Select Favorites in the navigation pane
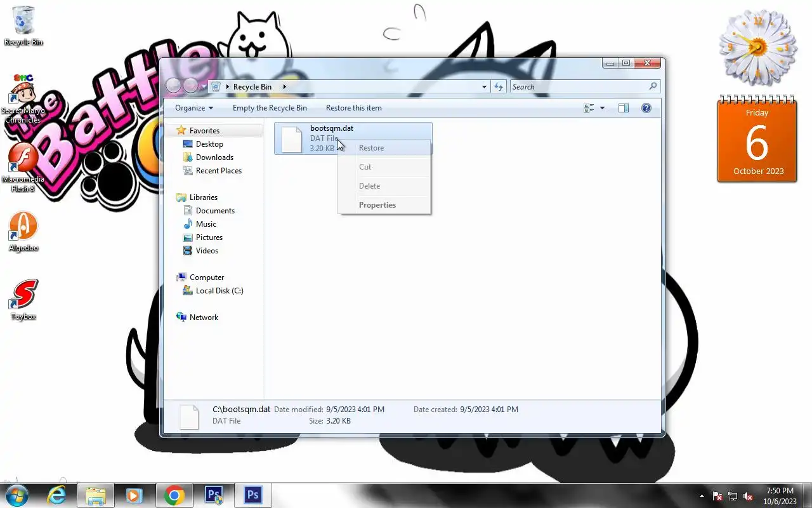This screenshot has width=812, height=508. [204, 130]
